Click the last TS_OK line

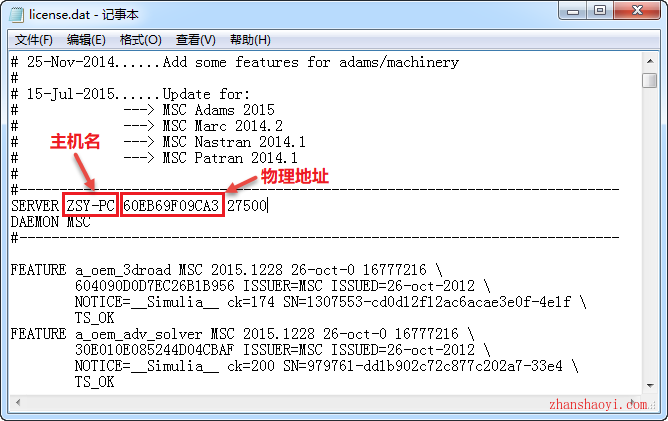(x=95, y=382)
